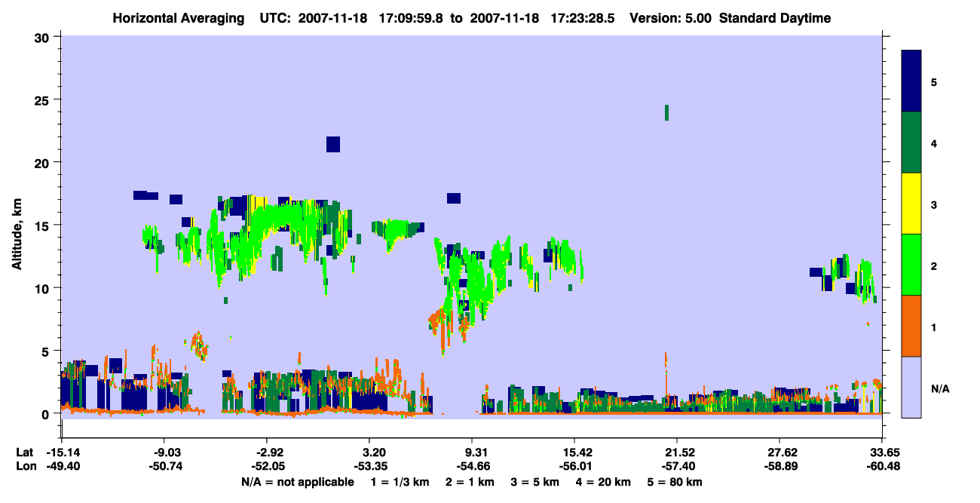Click the 15 altitude tick label
Screen dimensions: 980x503
pyautogui.click(x=44, y=225)
